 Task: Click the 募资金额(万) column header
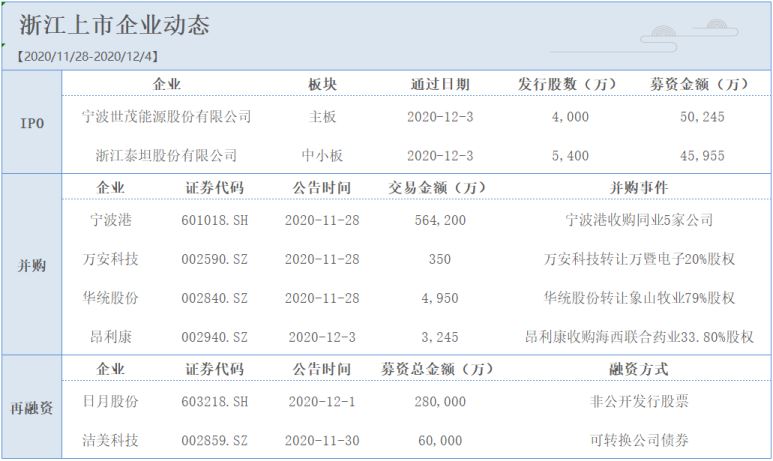pyautogui.click(x=699, y=84)
